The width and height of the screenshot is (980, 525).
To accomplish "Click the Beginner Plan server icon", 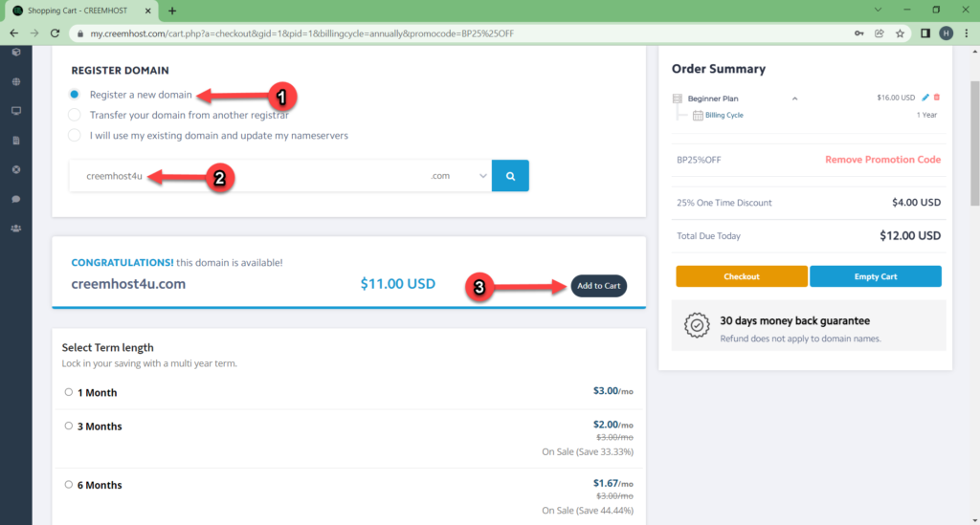I will pos(678,98).
